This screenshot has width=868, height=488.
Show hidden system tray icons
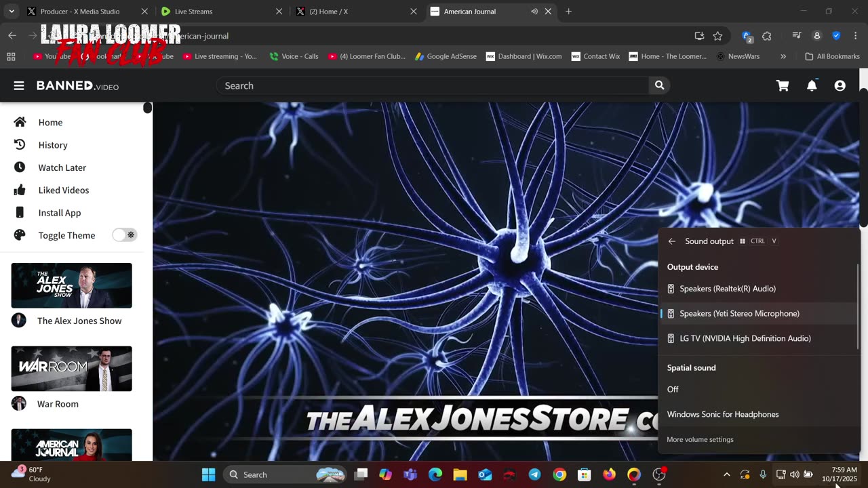click(727, 474)
